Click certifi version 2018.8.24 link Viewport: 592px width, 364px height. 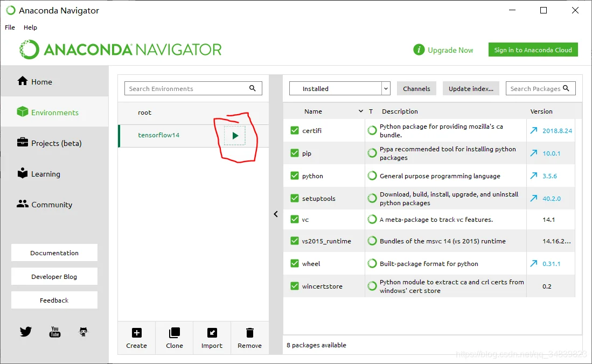click(x=557, y=131)
